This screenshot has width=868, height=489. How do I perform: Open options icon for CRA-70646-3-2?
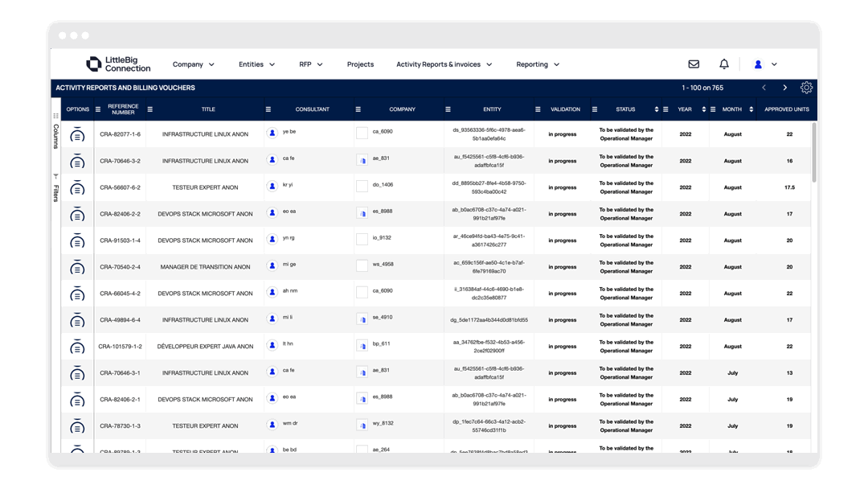point(77,161)
